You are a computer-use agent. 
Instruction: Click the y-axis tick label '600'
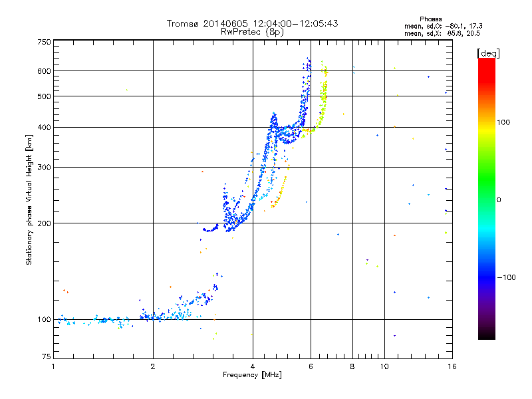[x=45, y=71]
